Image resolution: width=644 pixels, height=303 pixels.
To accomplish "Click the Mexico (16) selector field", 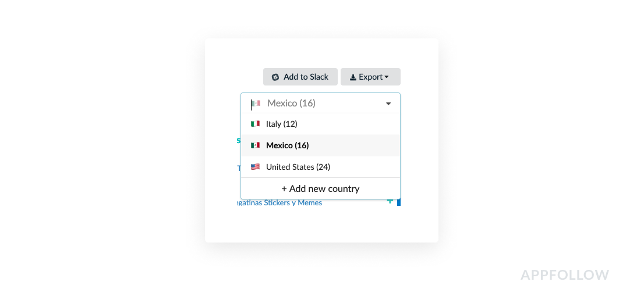I will (x=320, y=104).
